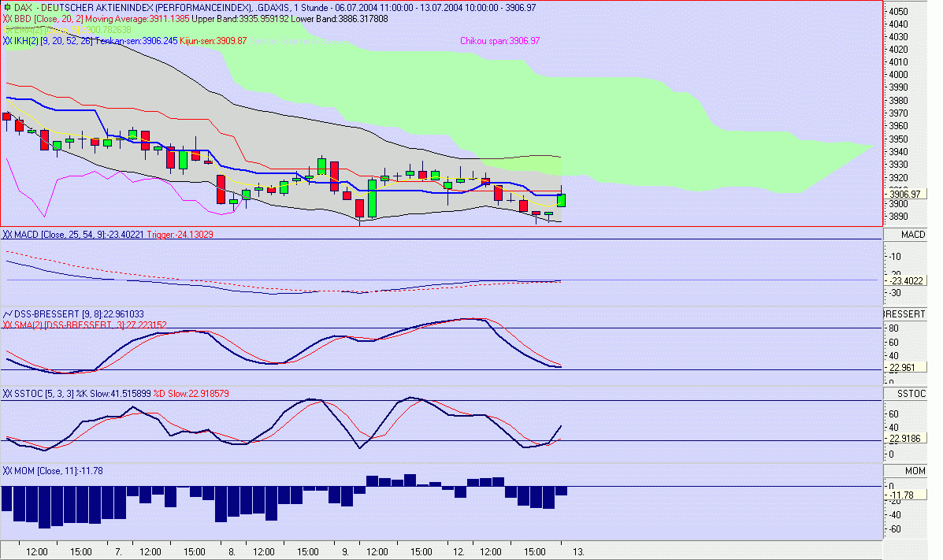The width and height of the screenshot is (943, 560).
Task: Click the 22.9186 SSTOC value tag
Action: tap(905, 439)
